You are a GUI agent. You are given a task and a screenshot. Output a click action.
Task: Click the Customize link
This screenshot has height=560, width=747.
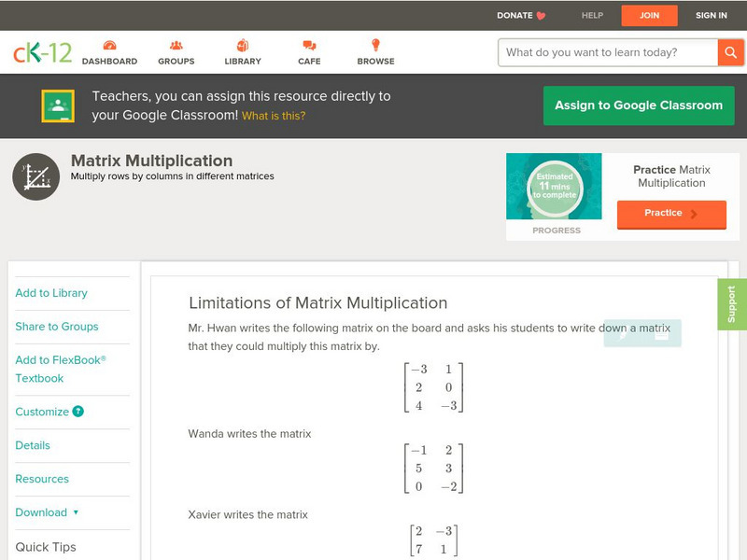pyautogui.click(x=42, y=412)
